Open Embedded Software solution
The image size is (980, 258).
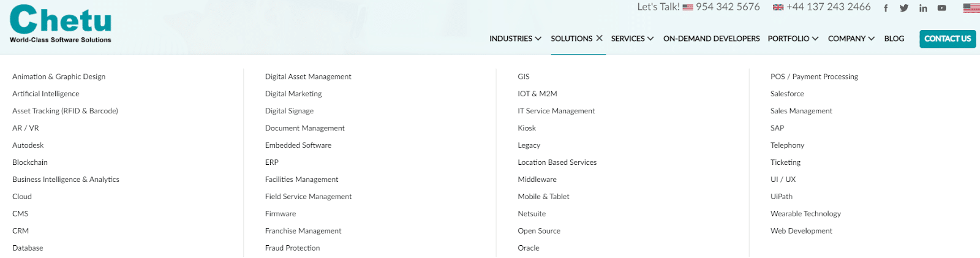point(298,145)
